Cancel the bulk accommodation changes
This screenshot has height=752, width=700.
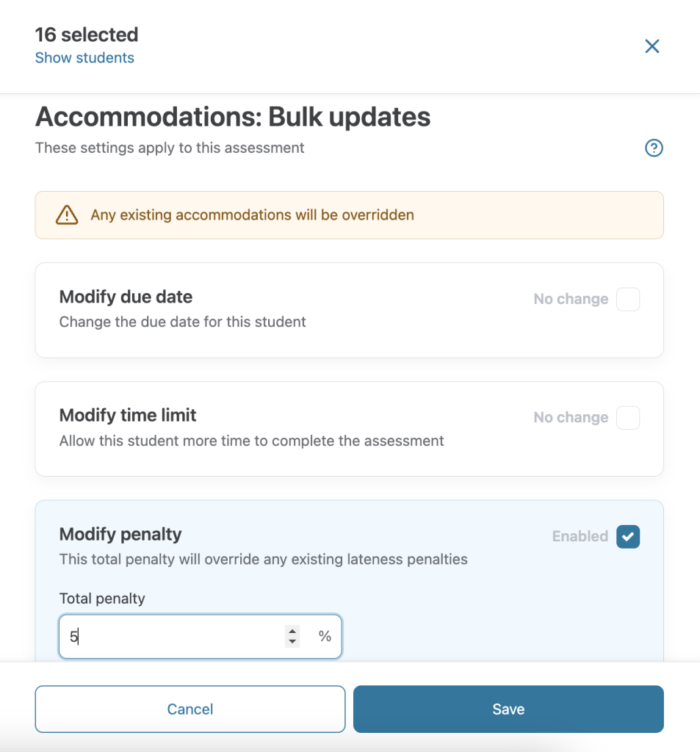190,709
